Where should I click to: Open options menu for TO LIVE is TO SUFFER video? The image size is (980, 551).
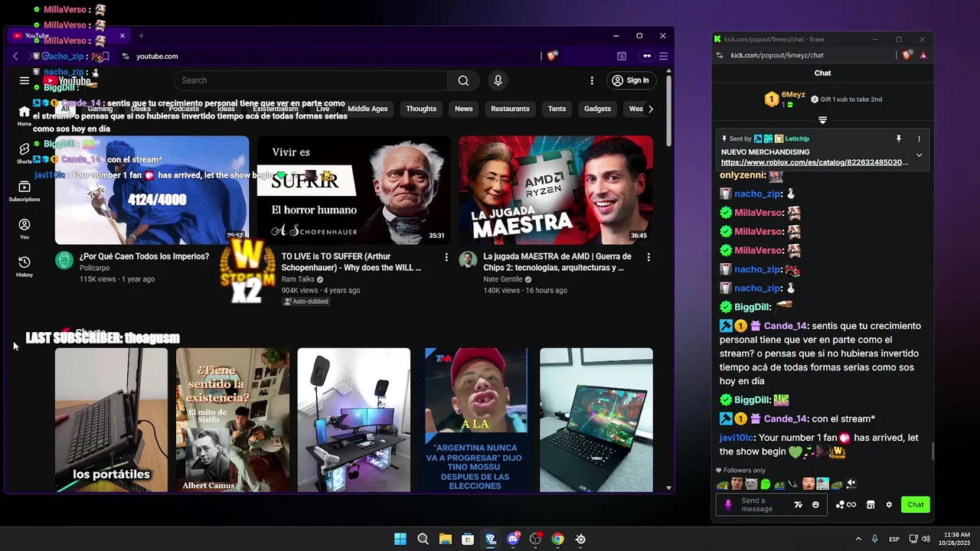pyautogui.click(x=446, y=258)
